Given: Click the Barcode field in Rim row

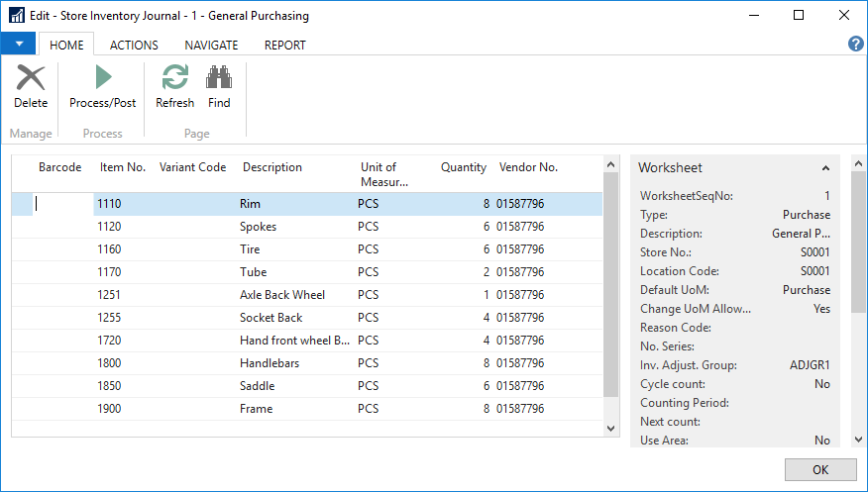Looking at the screenshot, I should click(61, 204).
